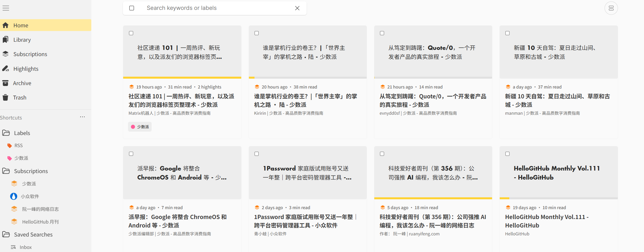
Task: Click the Library bookmark icon
Action: [x=5, y=39]
